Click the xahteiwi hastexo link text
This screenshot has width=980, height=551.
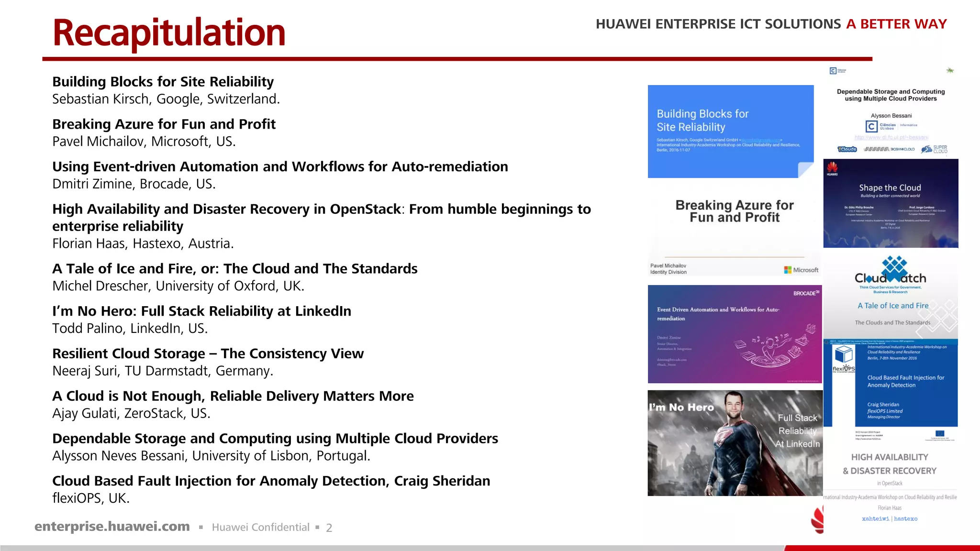tap(890, 518)
